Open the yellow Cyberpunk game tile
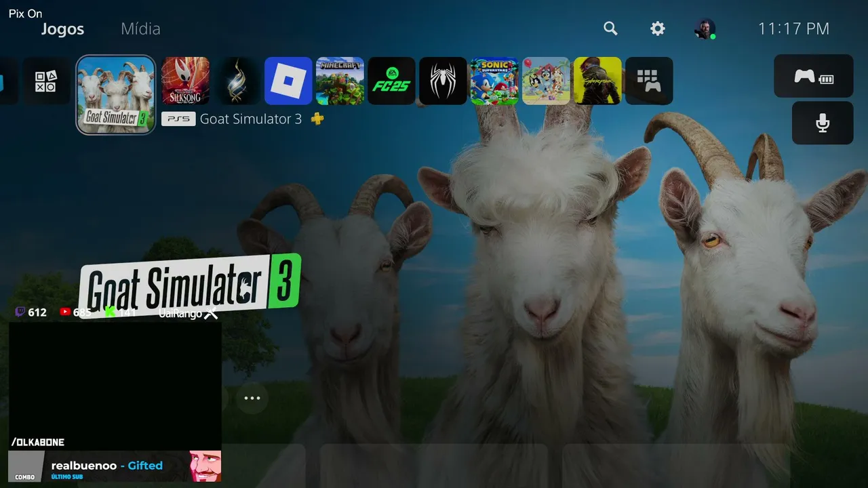Screen dimensions: 868x488 point(597,81)
